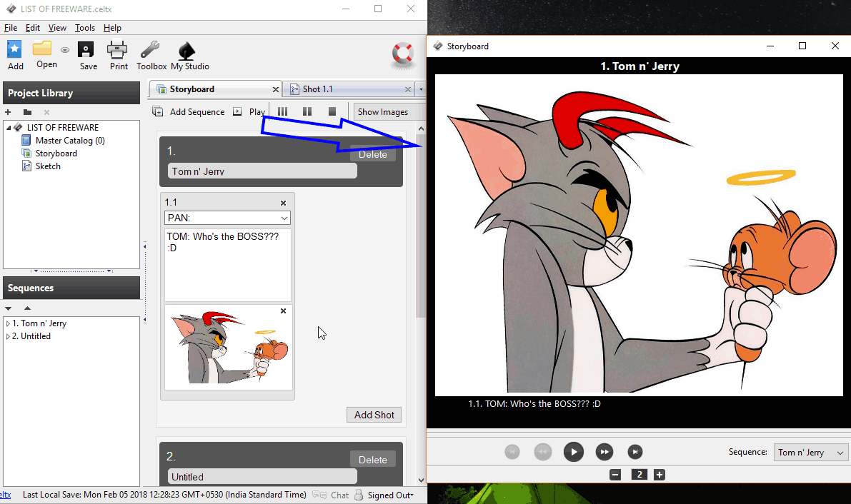Open the View menu
Viewport: 851px width, 504px height.
pos(57,28)
